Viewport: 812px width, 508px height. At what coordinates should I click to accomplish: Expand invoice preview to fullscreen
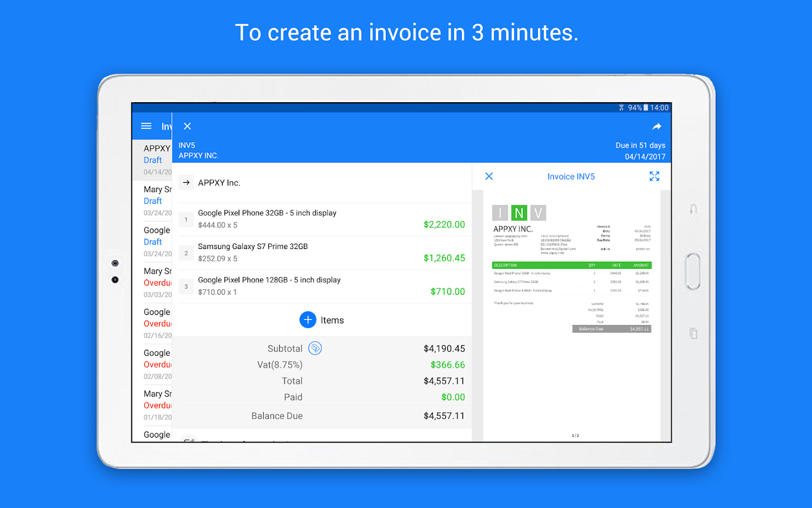[x=654, y=176]
